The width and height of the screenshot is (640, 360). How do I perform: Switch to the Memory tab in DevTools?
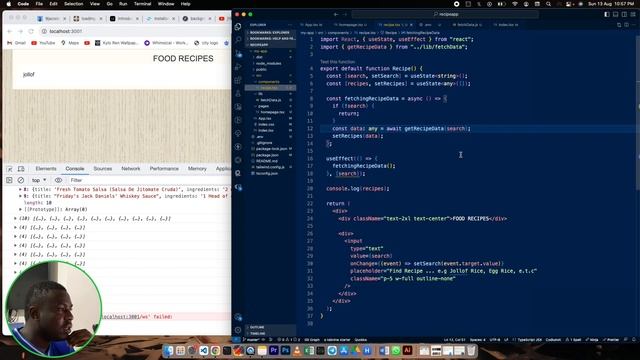197,169
